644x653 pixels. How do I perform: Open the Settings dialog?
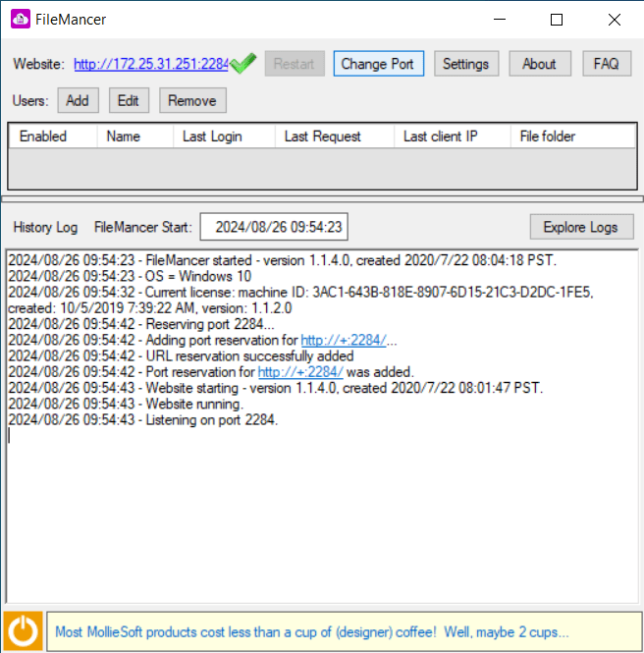tap(466, 64)
